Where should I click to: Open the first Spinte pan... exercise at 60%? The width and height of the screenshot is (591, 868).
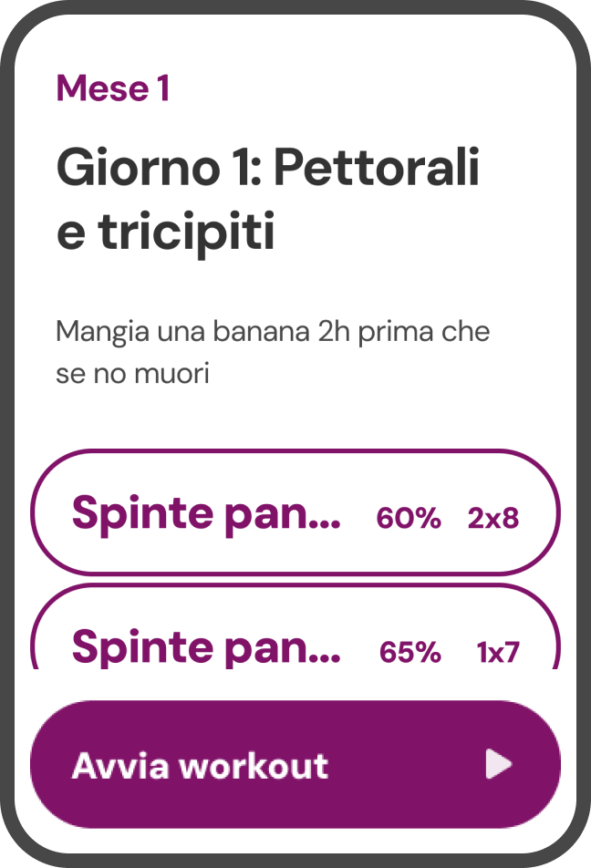pos(295,512)
